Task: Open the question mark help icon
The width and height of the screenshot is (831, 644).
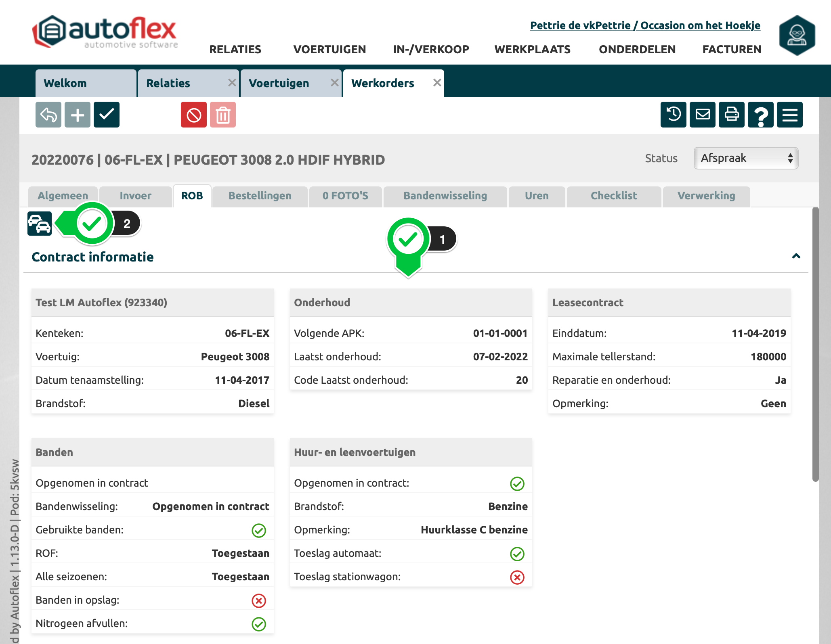Action: (760, 115)
